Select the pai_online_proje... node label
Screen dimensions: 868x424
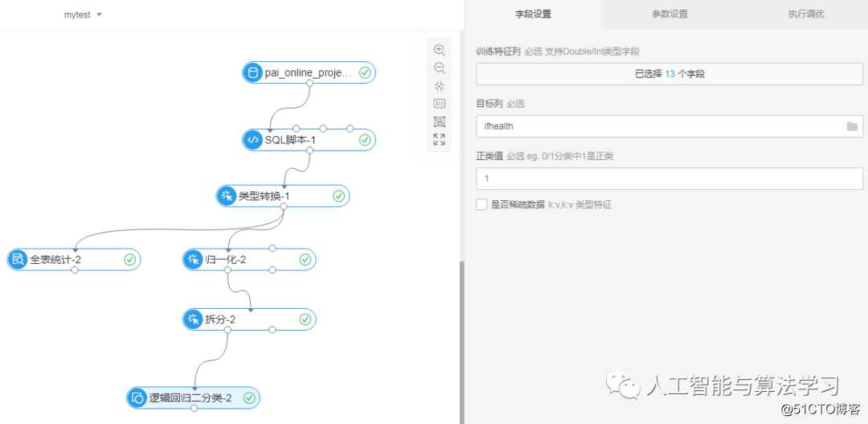click(x=308, y=72)
